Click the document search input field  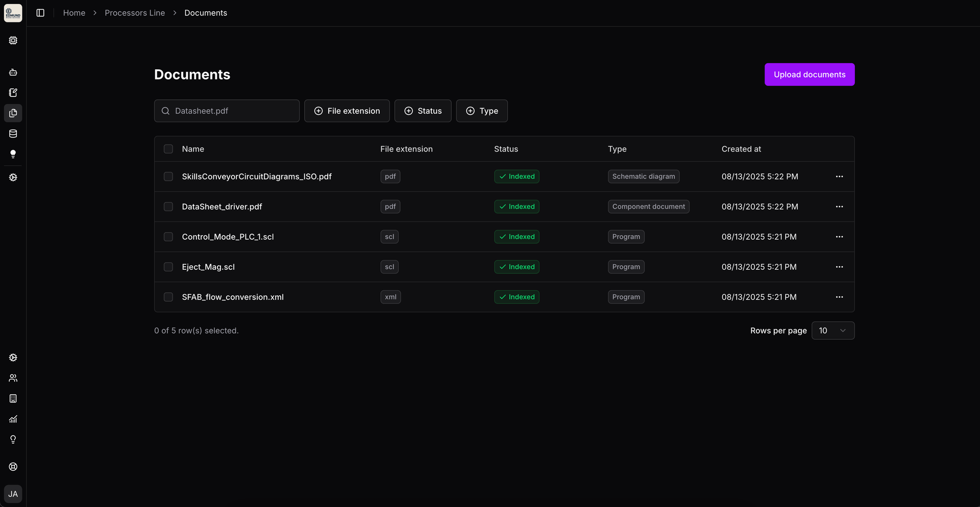click(227, 111)
